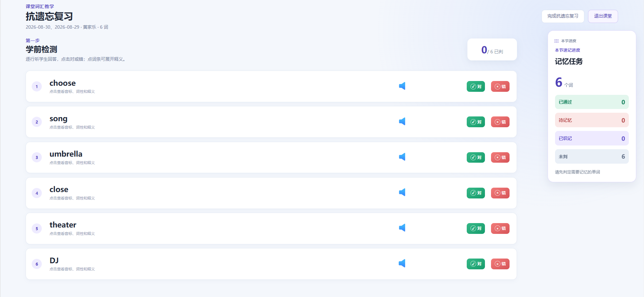Click the 0/6 已判 progress counter
The image size is (644, 297).
pos(492,50)
